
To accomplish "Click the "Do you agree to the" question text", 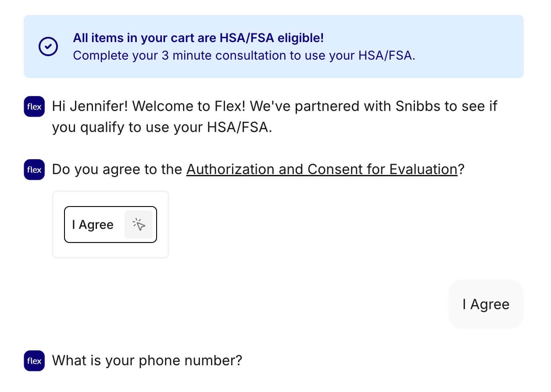I will pos(117,169).
